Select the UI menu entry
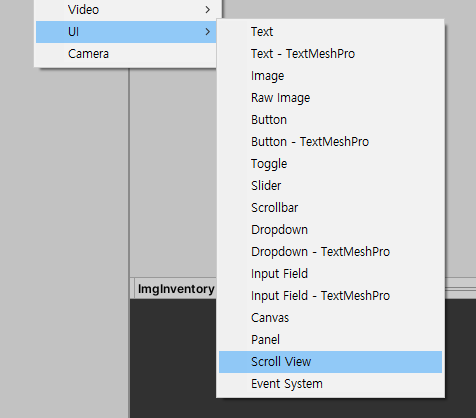Image resolution: width=476 pixels, height=418 pixels. pyautogui.click(x=126, y=32)
